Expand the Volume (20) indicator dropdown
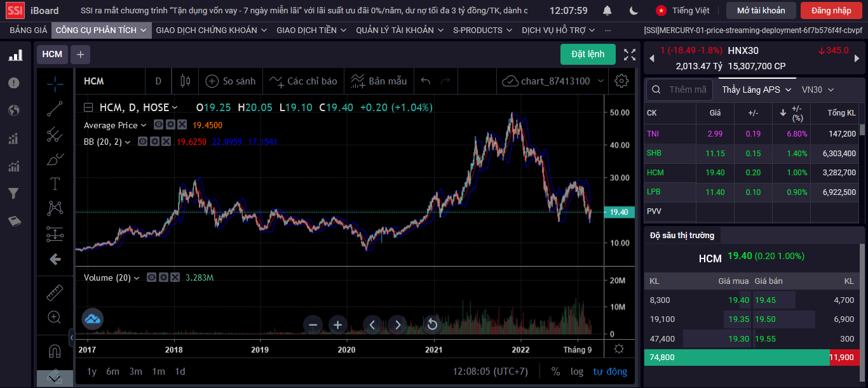Screen dimensions: 868x388 click(x=137, y=278)
